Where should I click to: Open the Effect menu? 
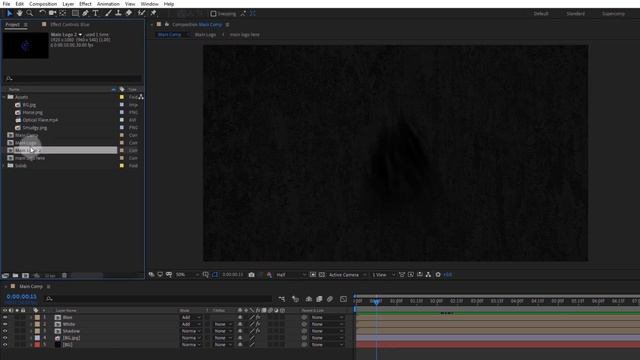85,4
